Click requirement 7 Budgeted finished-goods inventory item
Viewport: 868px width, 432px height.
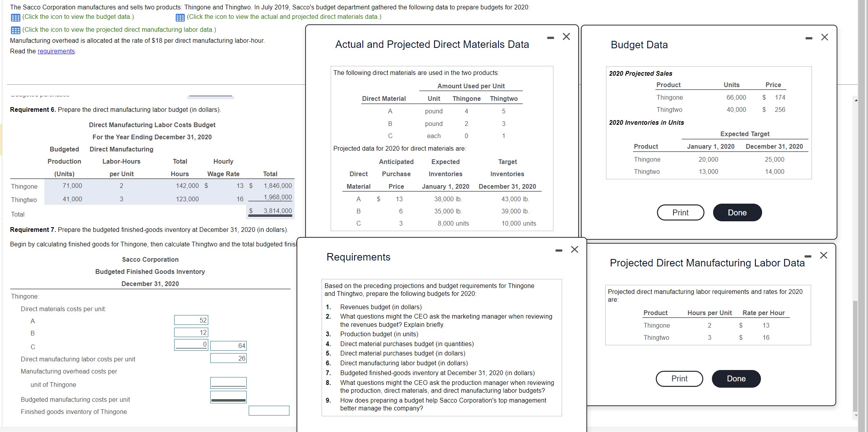[x=437, y=373]
